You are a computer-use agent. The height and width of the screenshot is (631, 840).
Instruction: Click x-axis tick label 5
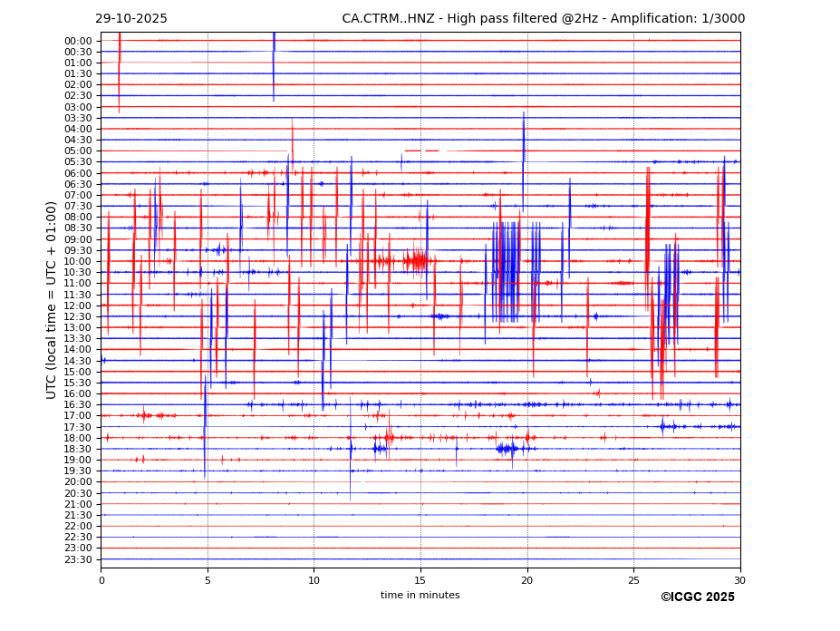(x=208, y=580)
